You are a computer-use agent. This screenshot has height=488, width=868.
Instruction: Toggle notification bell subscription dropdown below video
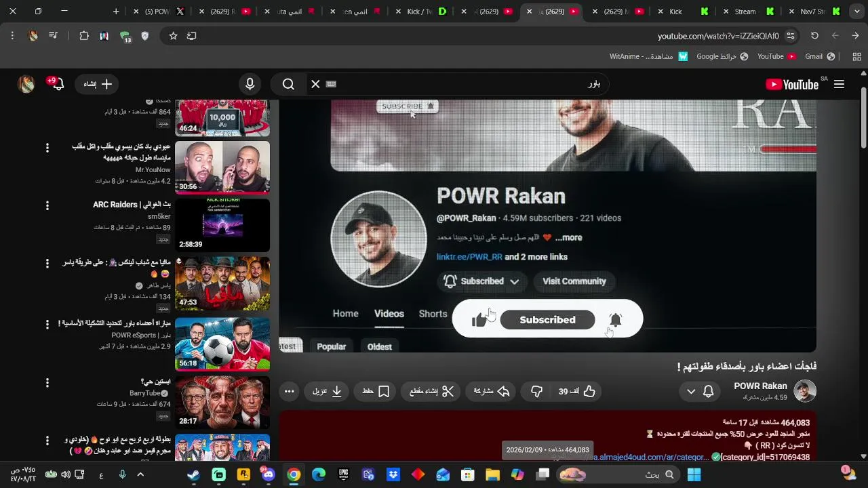click(x=701, y=391)
